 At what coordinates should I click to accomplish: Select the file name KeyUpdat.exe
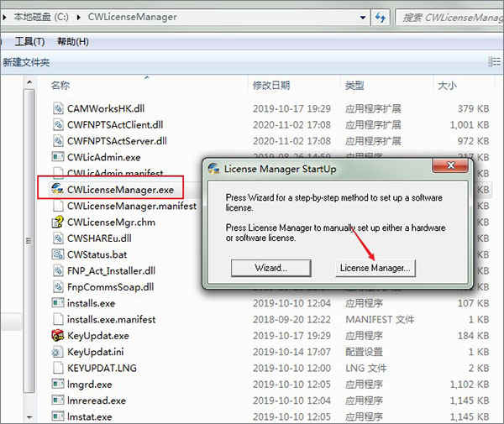pos(98,336)
